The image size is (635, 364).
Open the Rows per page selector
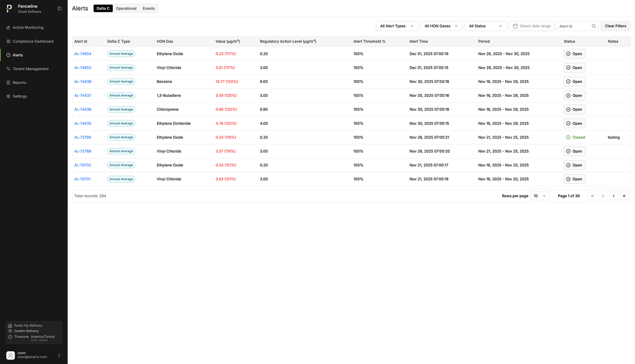click(x=540, y=196)
